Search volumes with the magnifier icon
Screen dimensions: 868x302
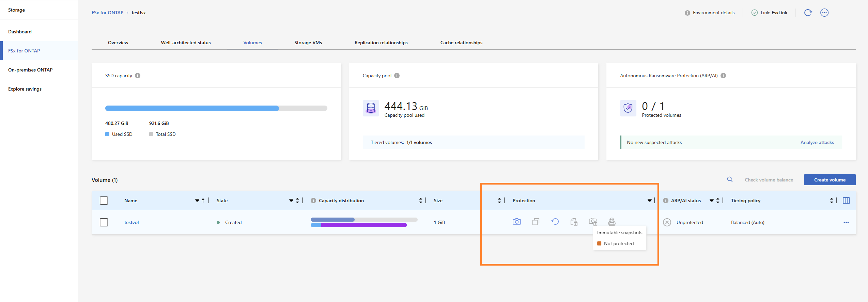730,179
